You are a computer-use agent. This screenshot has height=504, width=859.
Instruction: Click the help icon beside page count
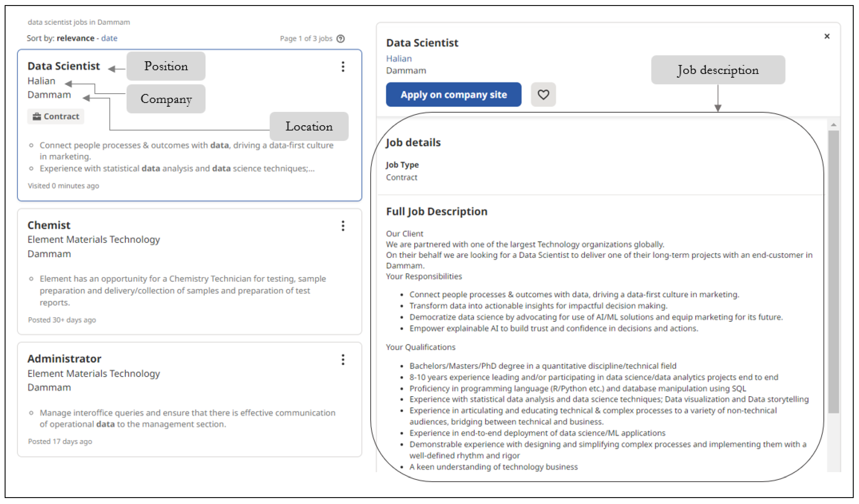340,38
